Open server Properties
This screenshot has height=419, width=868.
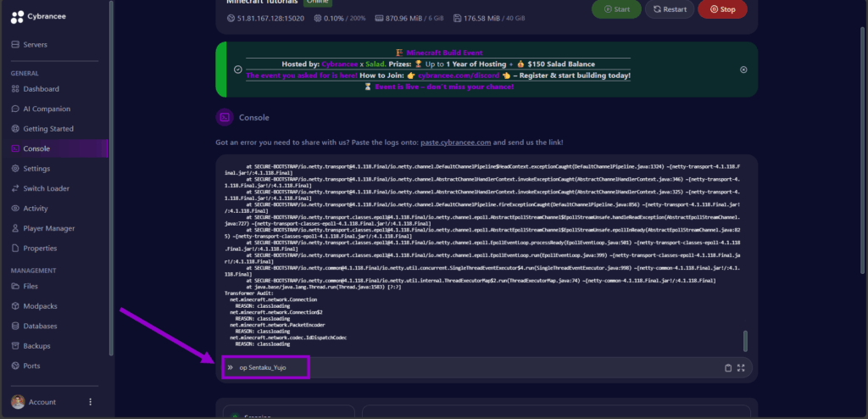coord(40,249)
